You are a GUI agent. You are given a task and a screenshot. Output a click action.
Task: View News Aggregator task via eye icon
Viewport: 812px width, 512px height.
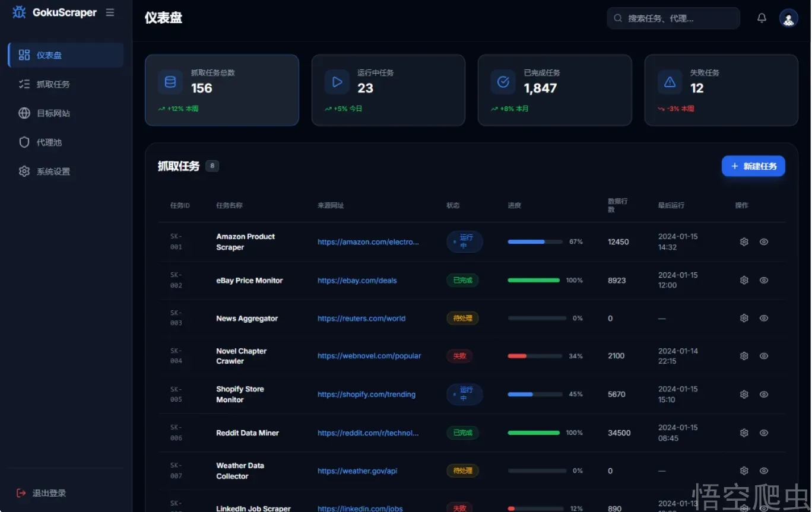click(764, 318)
